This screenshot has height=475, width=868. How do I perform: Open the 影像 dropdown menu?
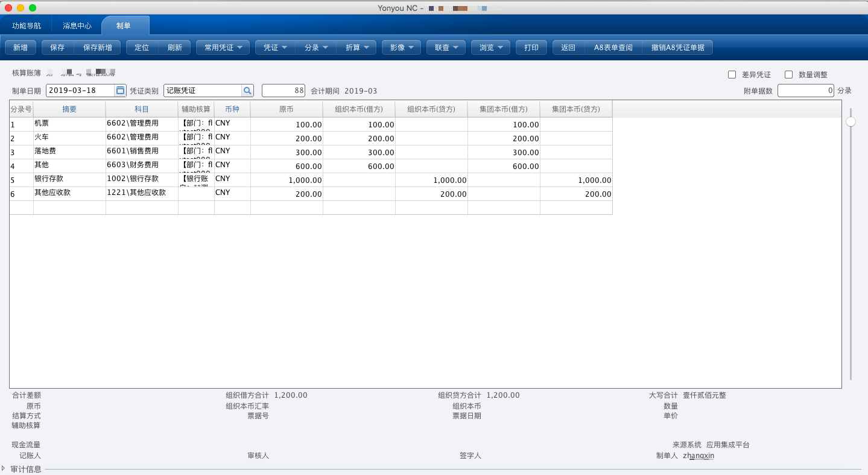(x=401, y=48)
